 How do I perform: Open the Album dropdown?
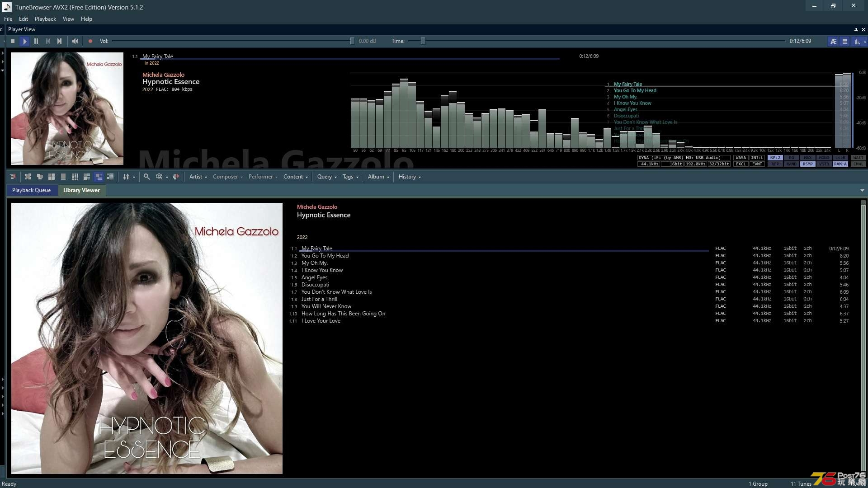pos(378,177)
